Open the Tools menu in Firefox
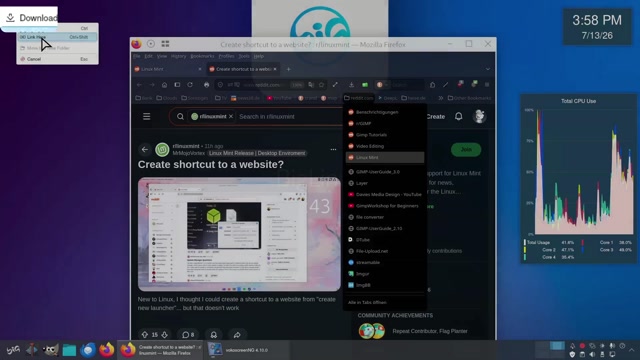640x360 pixels. [x=244, y=56]
